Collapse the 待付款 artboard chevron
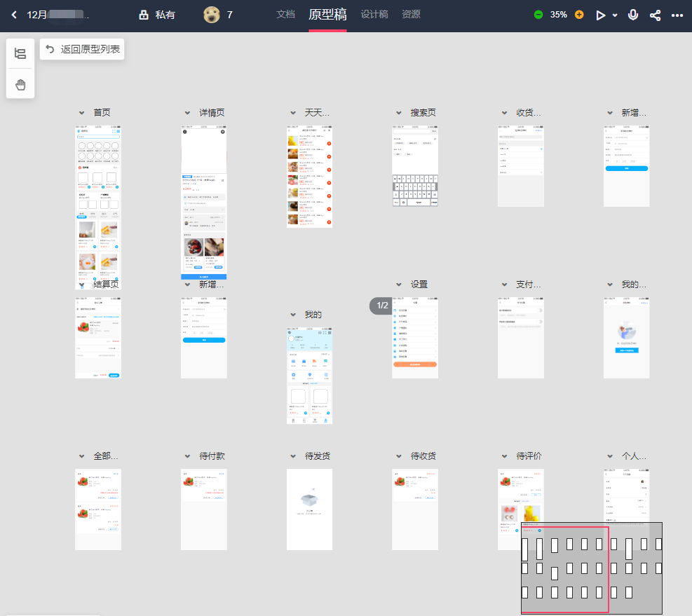Viewport: 692px width, 616px height. coord(188,456)
